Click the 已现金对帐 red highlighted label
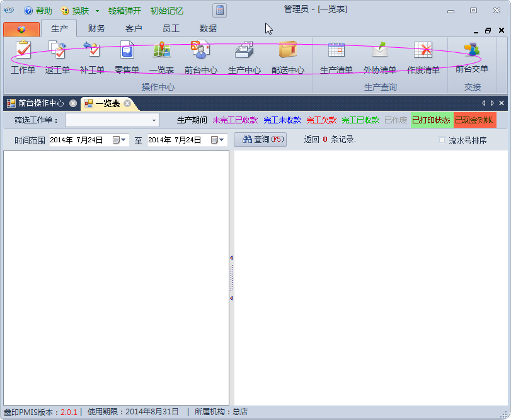This screenshot has height=420, width=511. point(474,120)
